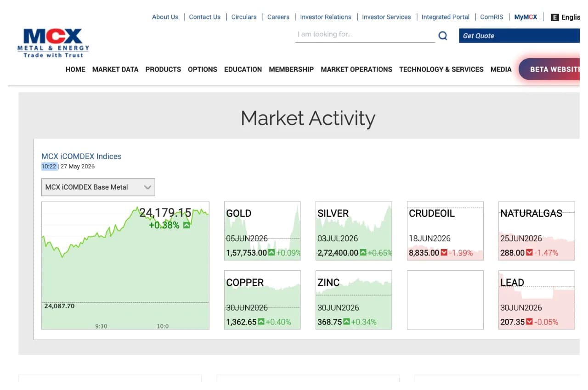This screenshot has width=588, height=390.
Task: Click the red down arrow beside NATURALGAS price
Action: pyautogui.click(x=530, y=252)
